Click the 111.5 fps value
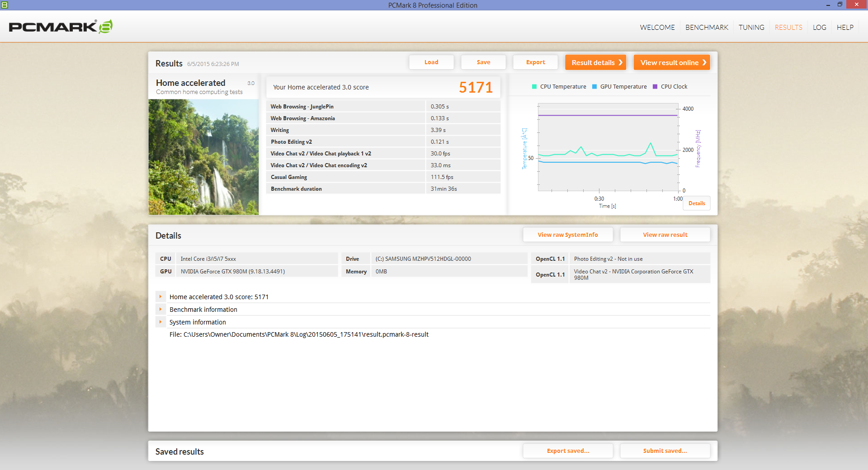This screenshot has width=868, height=470. tap(442, 177)
